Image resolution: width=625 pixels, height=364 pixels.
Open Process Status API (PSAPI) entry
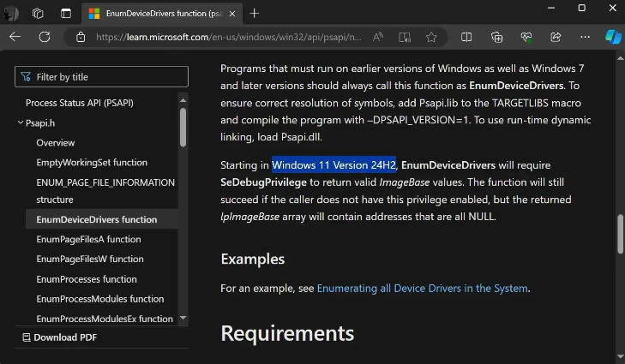click(x=80, y=103)
